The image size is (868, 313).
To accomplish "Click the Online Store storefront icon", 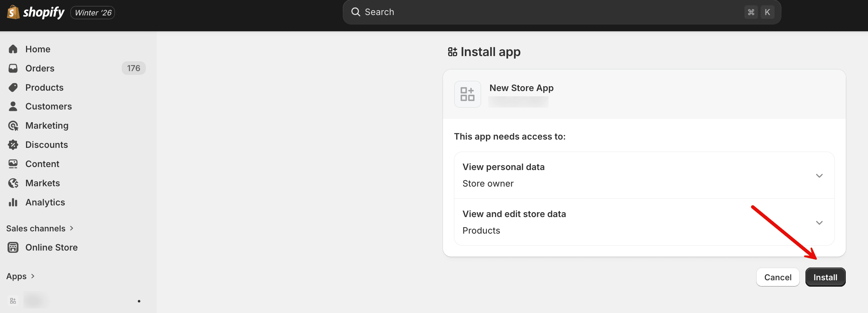I will click(x=13, y=248).
